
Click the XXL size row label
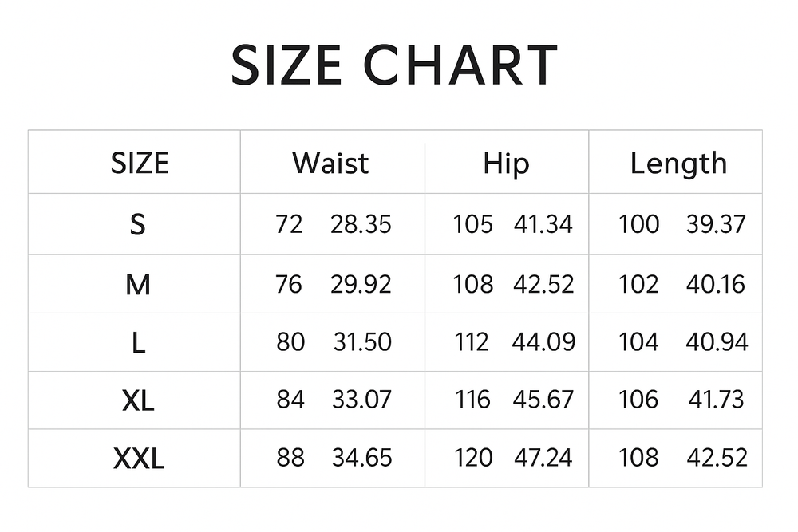click(x=138, y=459)
